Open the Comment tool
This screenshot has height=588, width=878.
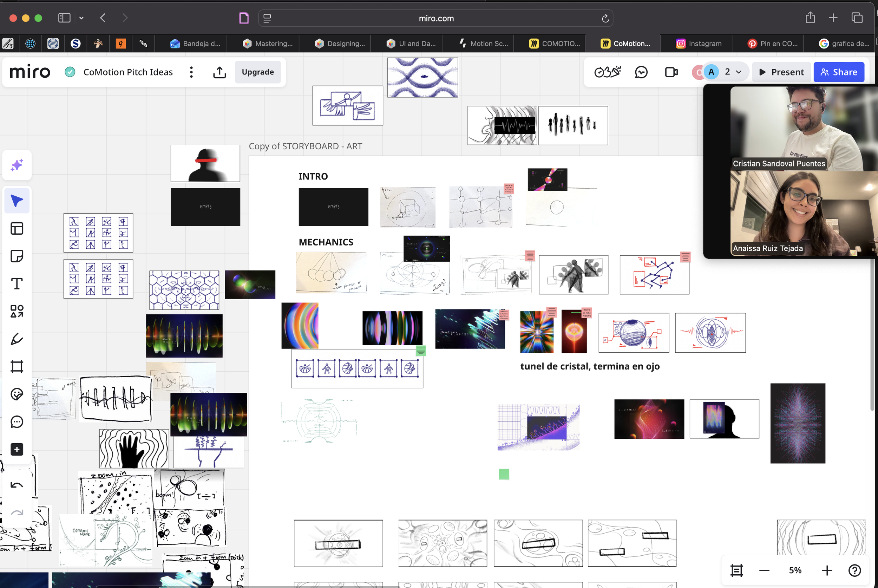pyautogui.click(x=17, y=422)
